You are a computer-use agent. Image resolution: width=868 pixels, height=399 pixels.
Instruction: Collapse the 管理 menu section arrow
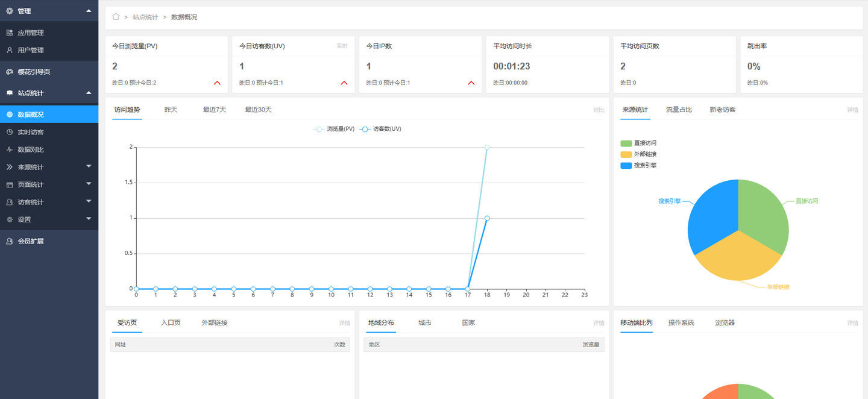tap(89, 11)
